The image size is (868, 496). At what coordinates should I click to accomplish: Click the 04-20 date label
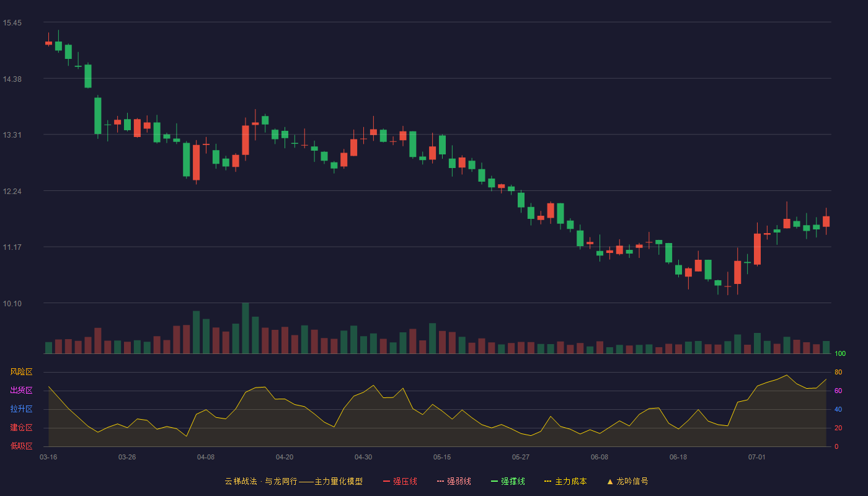tap(285, 457)
